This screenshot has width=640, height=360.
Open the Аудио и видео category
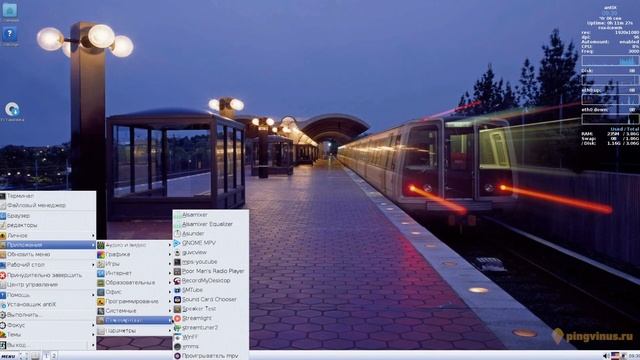[134, 245]
